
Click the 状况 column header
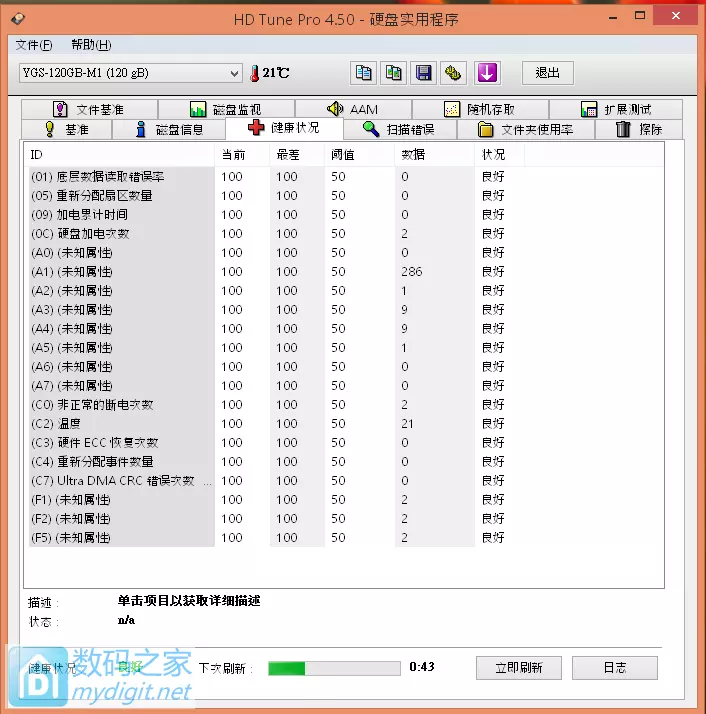(x=499, y=155)
